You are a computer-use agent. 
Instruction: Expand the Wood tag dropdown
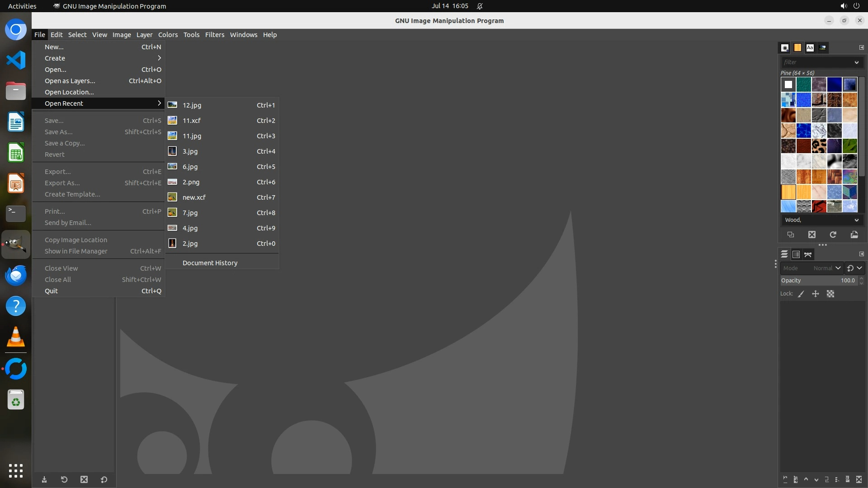point(856,220)
